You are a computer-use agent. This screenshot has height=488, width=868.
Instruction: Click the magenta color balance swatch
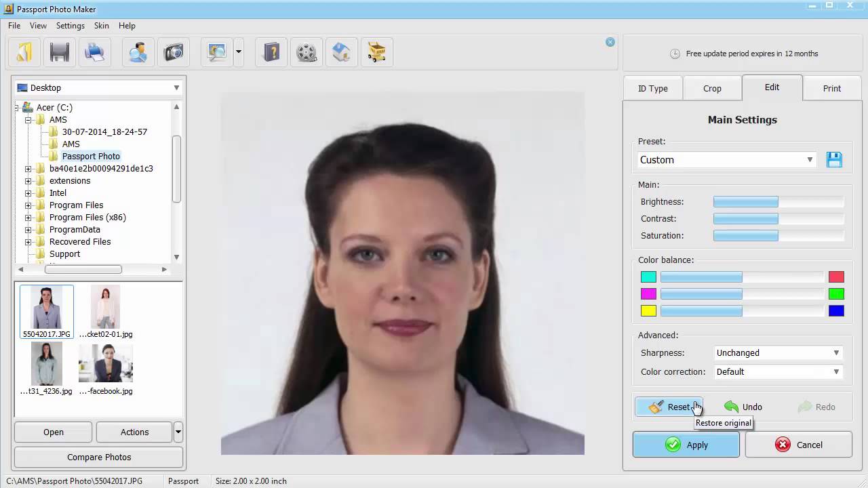(649, 294)
